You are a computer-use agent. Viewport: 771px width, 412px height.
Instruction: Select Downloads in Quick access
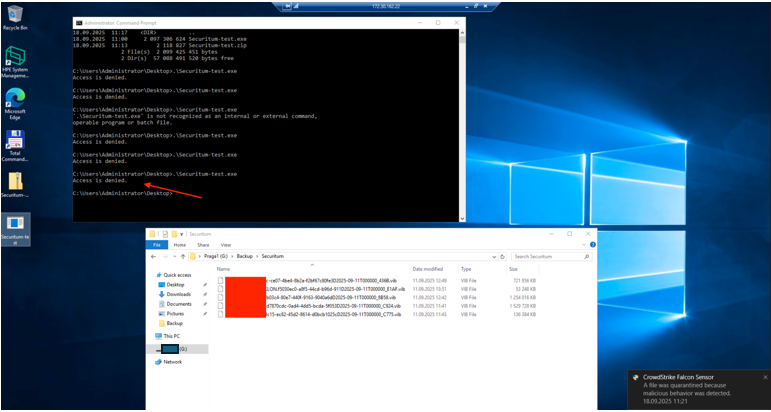coord(178,294)
